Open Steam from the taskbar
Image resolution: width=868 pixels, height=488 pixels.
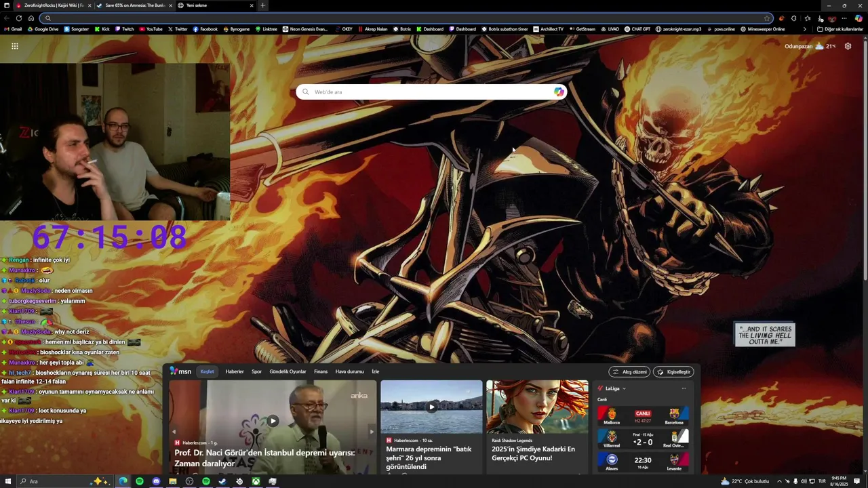pos(222,481)
